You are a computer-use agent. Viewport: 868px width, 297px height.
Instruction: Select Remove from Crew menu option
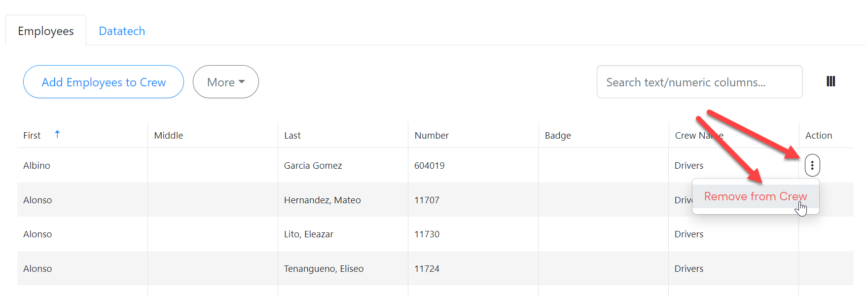pyautogui.click(x=755, y=196)
